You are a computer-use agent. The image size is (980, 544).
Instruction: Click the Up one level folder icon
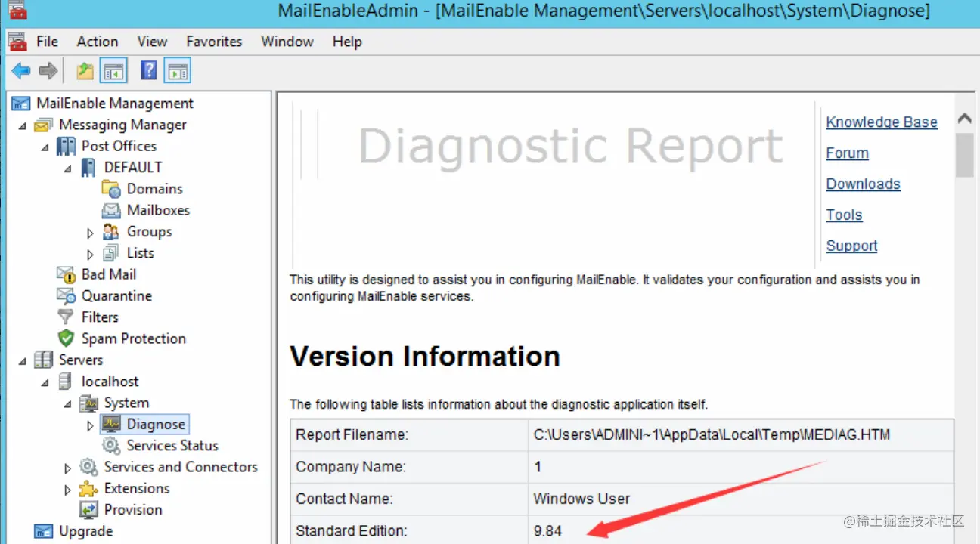pyautogui.click(x=85, y=71)
